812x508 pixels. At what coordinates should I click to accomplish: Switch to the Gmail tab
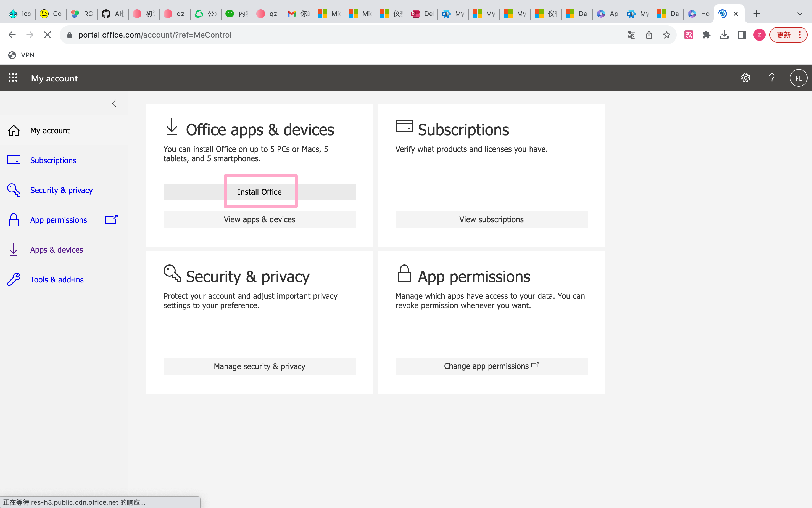tap(299, 14)
